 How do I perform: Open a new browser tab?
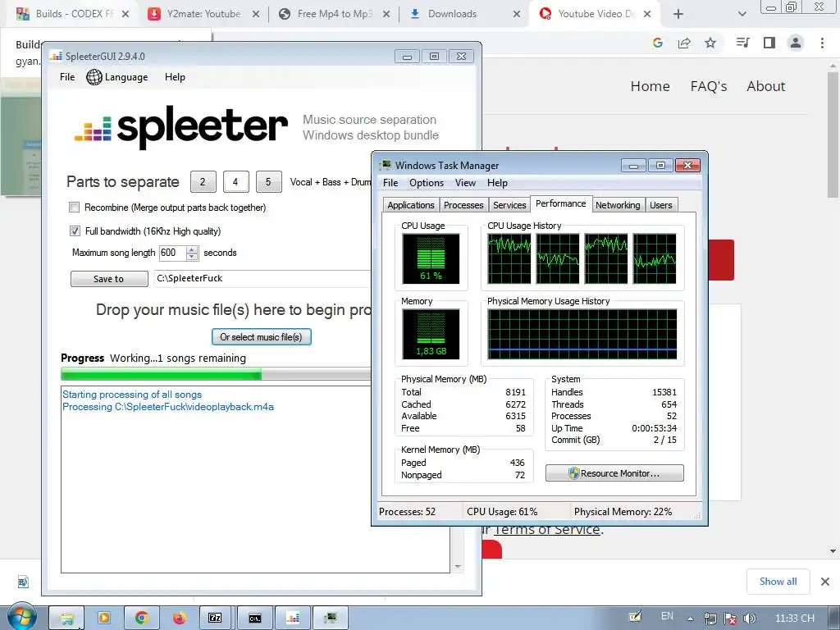(678, 15)
